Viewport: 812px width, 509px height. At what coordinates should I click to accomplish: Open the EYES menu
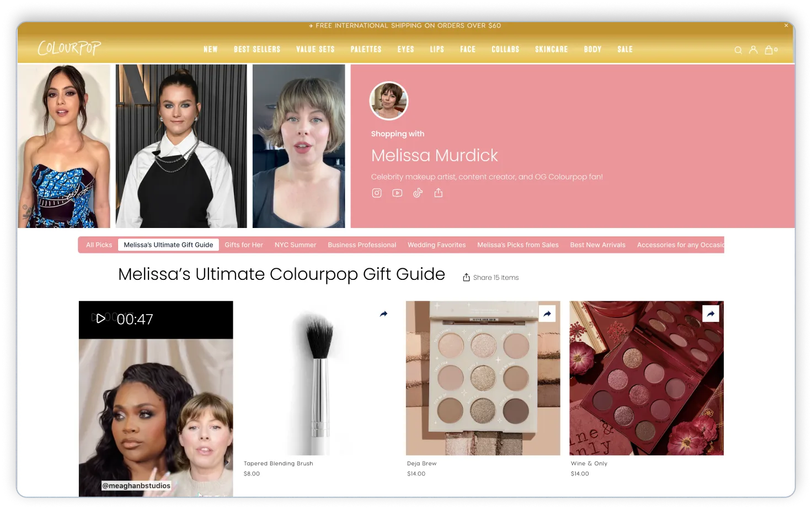[x=406, y=49]
